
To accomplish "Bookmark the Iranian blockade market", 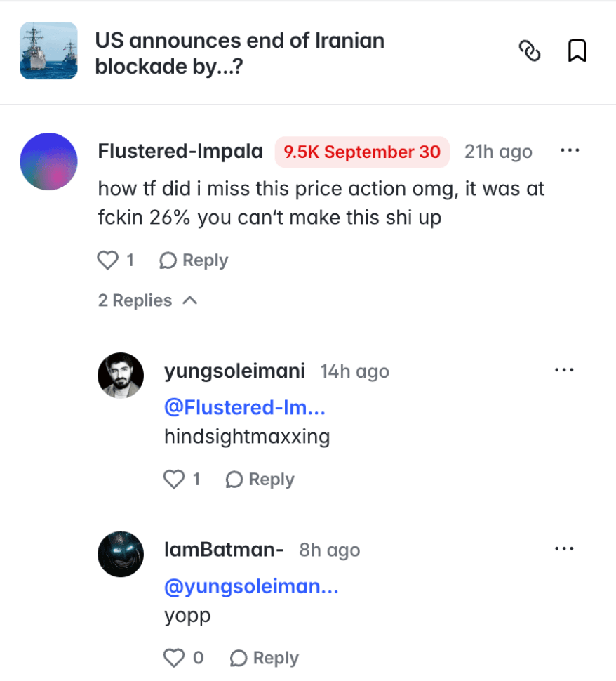I will 577,51.
